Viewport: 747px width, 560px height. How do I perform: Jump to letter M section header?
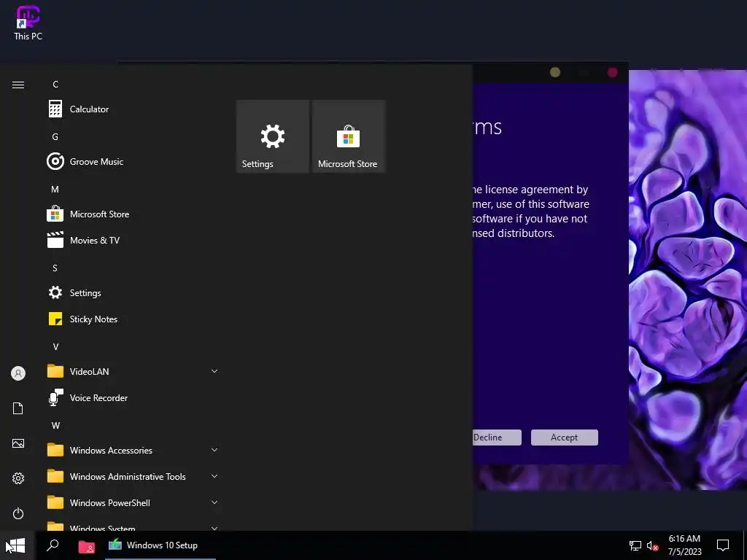click(55, 189)
